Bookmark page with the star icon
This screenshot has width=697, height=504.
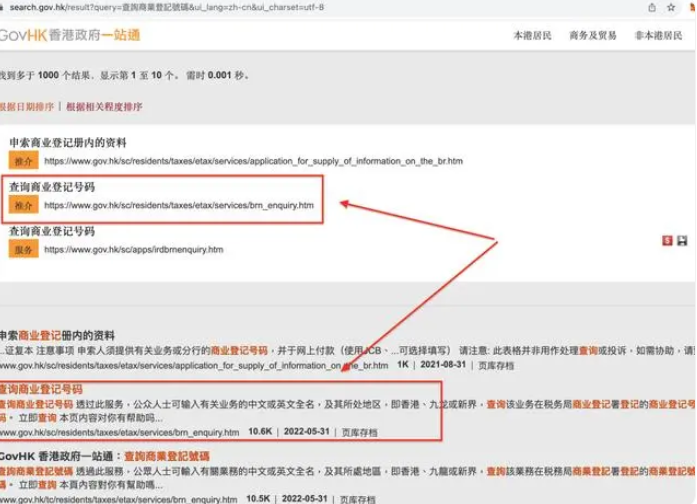click(x=671, y=7)
